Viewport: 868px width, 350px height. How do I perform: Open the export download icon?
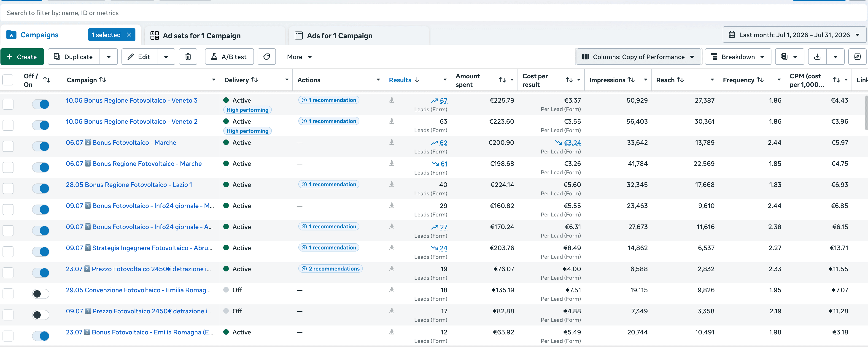coord(817,57)
